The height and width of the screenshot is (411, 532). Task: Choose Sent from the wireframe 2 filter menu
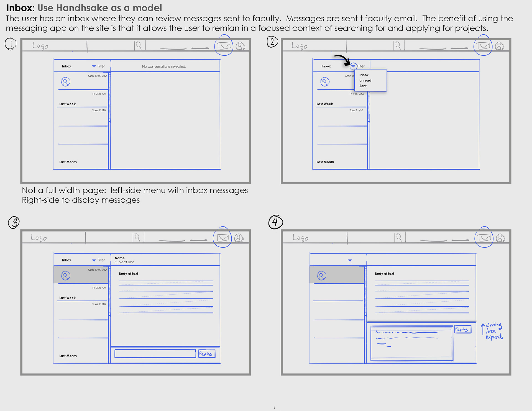click(363, 86)
